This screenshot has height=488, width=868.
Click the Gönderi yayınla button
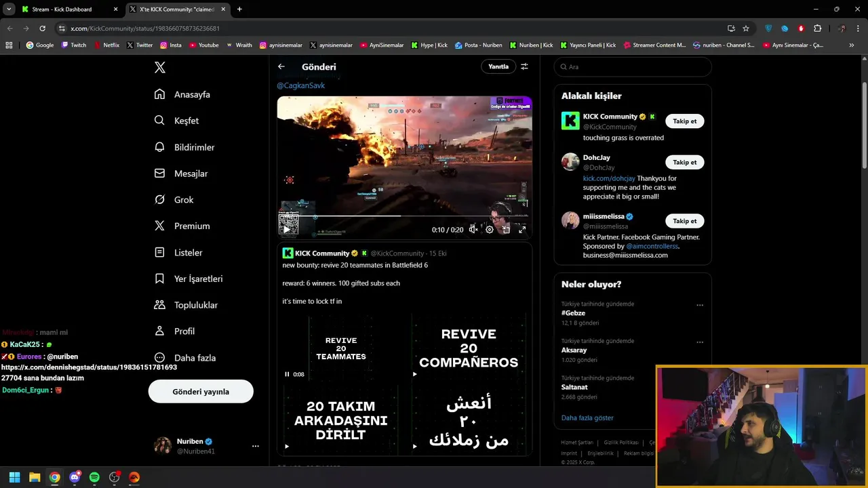(x=201, y=392)
